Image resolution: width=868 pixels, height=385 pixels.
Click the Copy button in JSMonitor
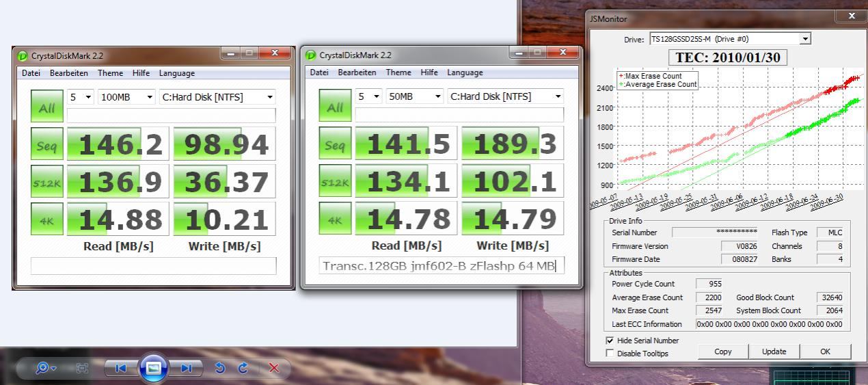pyautogui.click(x=722, y=351)
